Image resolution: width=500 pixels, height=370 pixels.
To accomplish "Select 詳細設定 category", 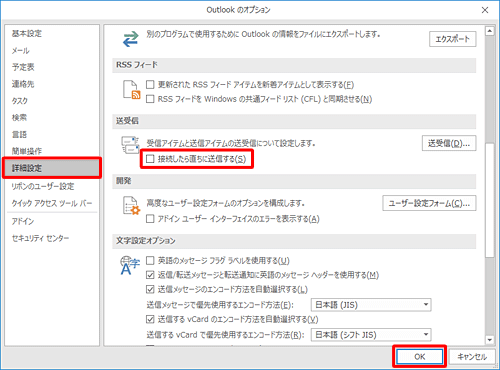I will point(52,168).
